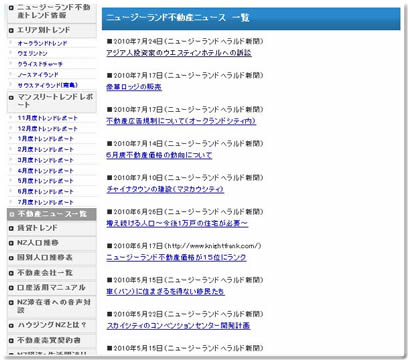Image resolution: width=408 pixels, height=360 pixels.
Task: Open the 賃貸トレンド menu item
Action: [52, 228]
